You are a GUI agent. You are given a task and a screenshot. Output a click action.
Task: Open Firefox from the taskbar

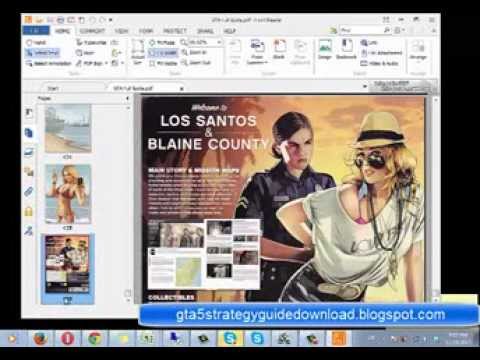(40, 339)
